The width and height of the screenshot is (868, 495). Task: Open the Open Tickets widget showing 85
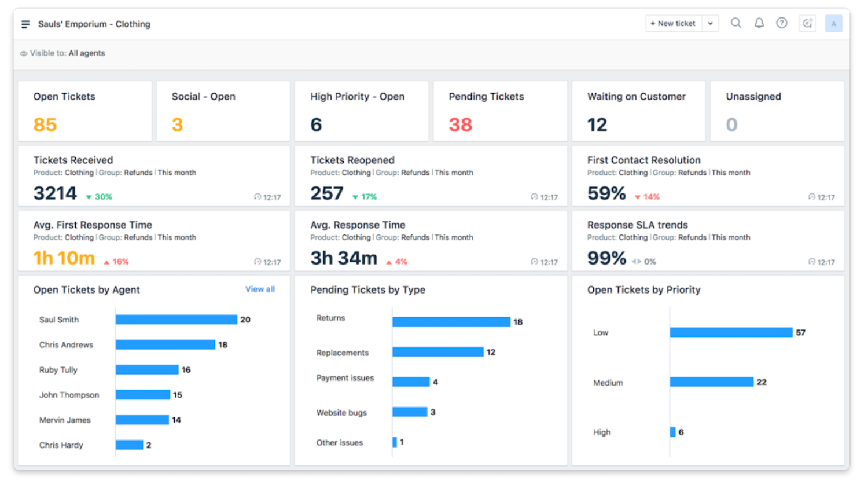click(x=84, y=111)
